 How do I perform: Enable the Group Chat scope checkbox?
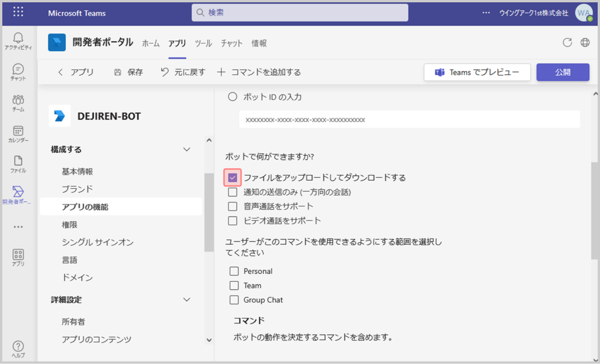234,300
